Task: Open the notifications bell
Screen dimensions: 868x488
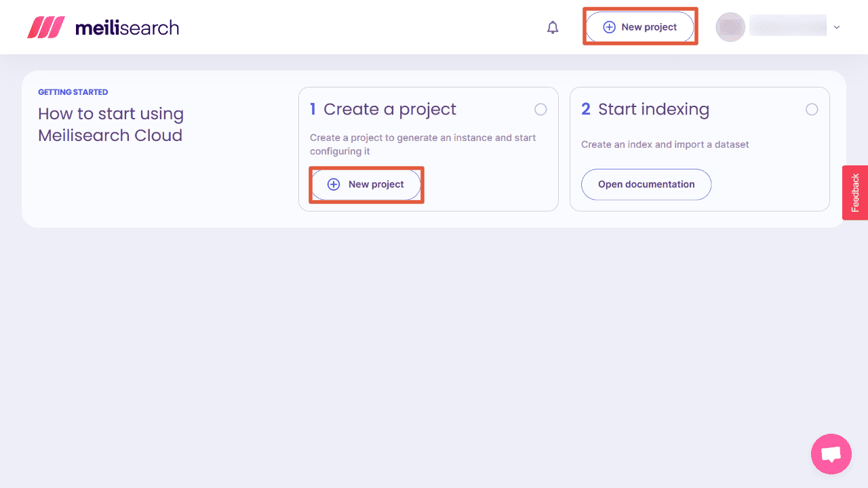Action: pos(553,27)
